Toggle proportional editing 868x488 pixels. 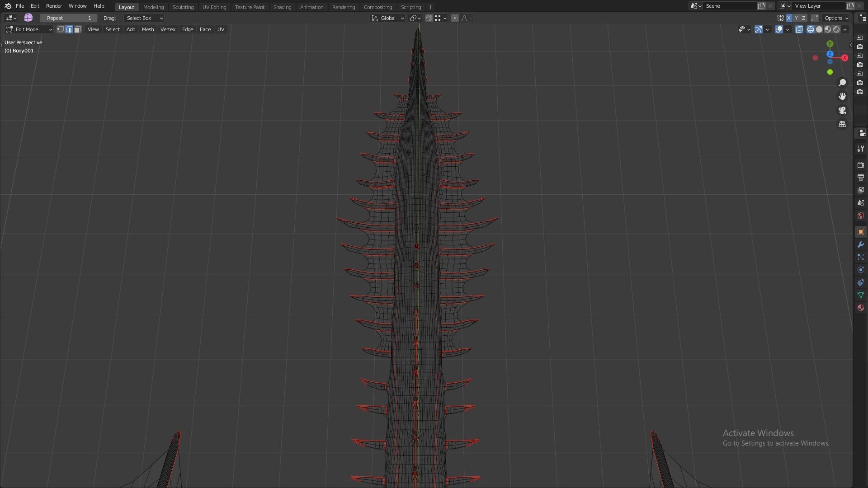455,18
